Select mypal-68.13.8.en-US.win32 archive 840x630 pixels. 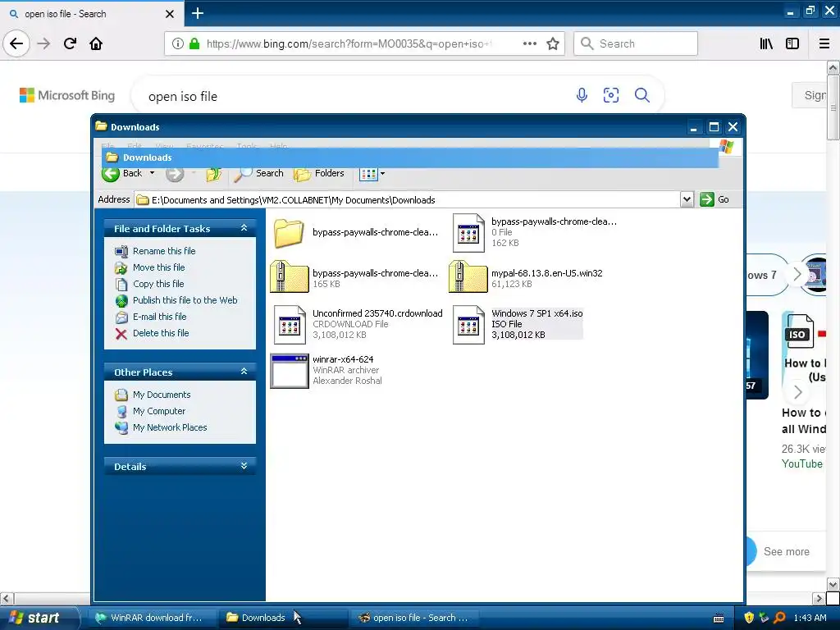526,277
